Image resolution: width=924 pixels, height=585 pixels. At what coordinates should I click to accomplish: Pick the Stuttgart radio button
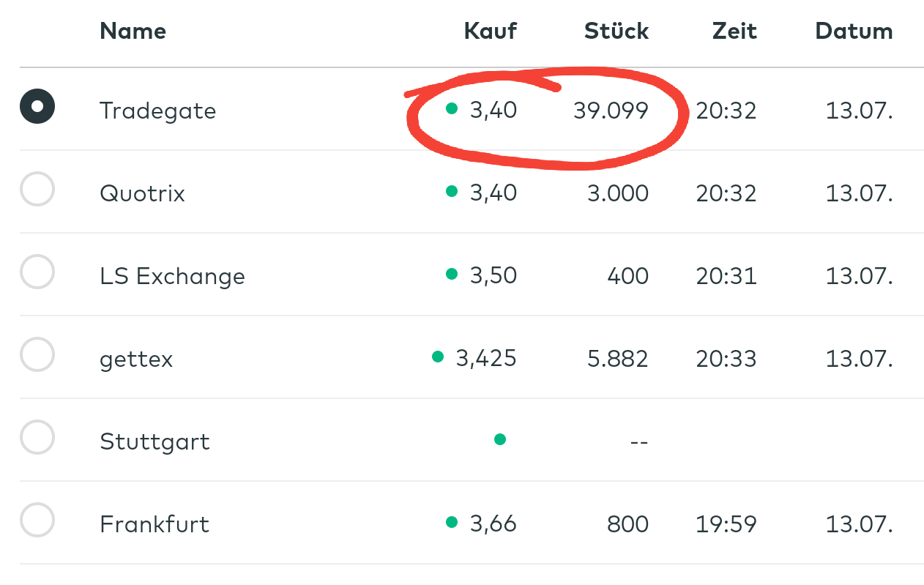click(37, 438)
